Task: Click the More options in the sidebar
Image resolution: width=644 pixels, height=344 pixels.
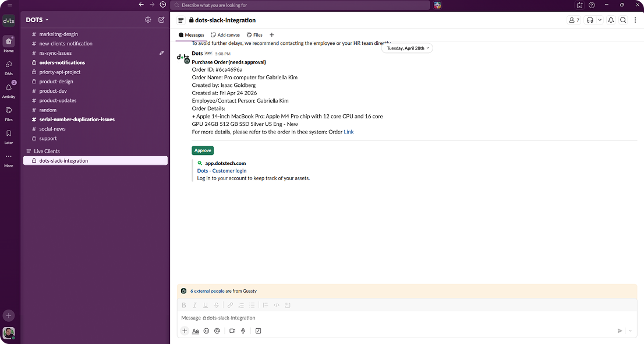Action: click(9, 159)
